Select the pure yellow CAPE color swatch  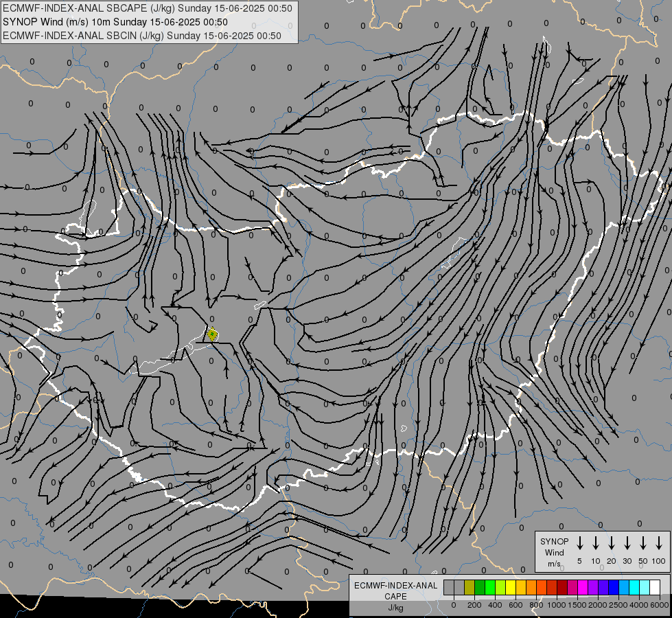511,587
